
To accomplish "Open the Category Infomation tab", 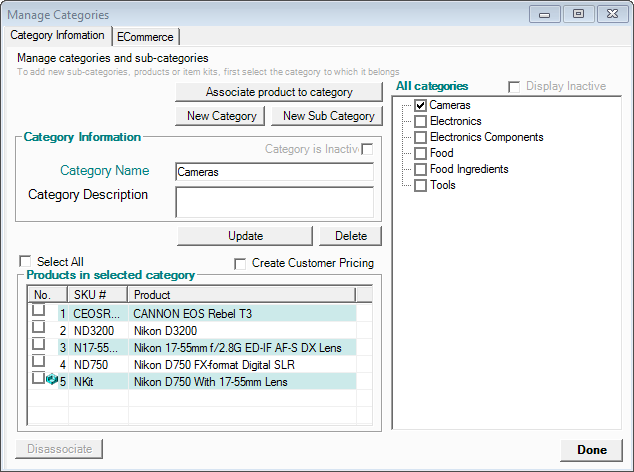I will (x=57, y=36).
